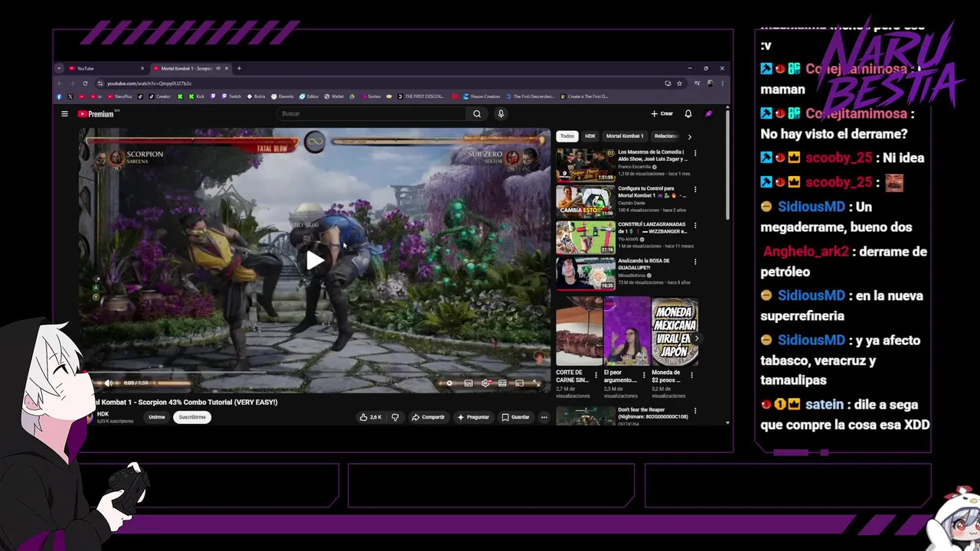Open the Preguntar AI button
This screenshot has width=980, height=551.
pos(473,417)
